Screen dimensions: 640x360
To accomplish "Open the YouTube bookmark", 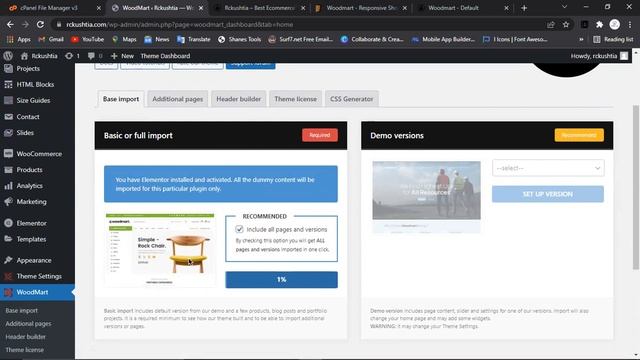I will tap(87, 39).
